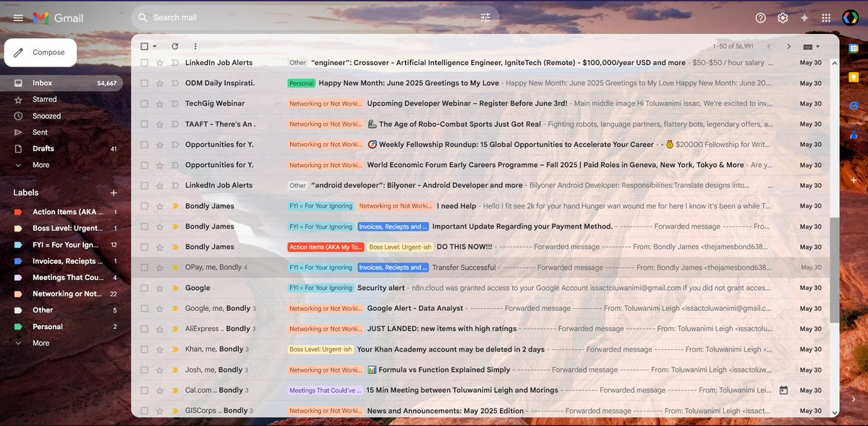This screenshot has height=426, width=868.
Task: Expand More under Personal label
Action: (x=41, y=343)
